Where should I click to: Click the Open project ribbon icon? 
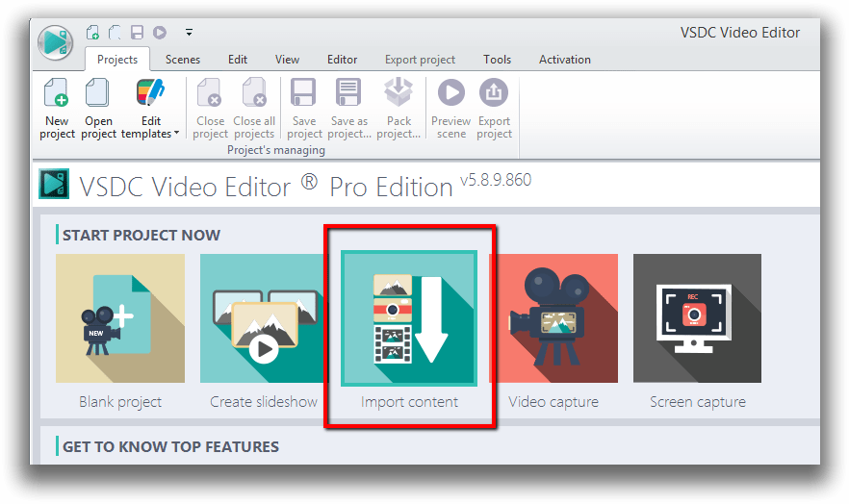[x=98, y=95]
